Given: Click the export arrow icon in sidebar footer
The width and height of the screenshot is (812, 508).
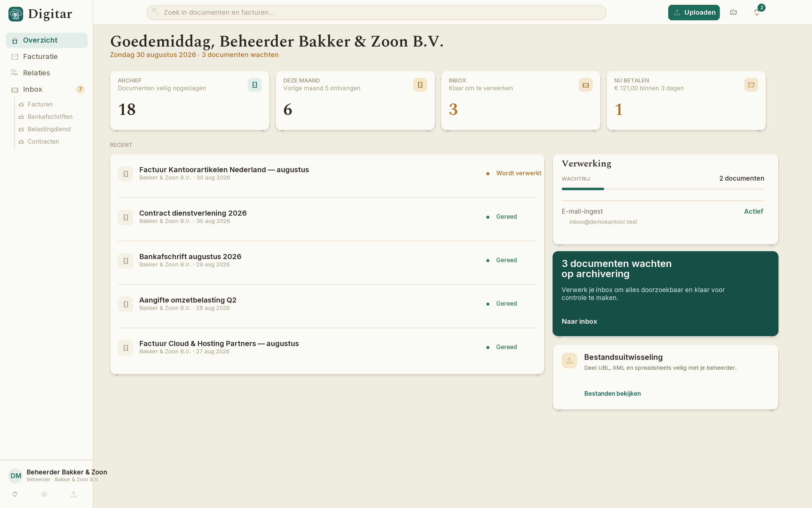Looking at the screenshot, I should [74, 494].
